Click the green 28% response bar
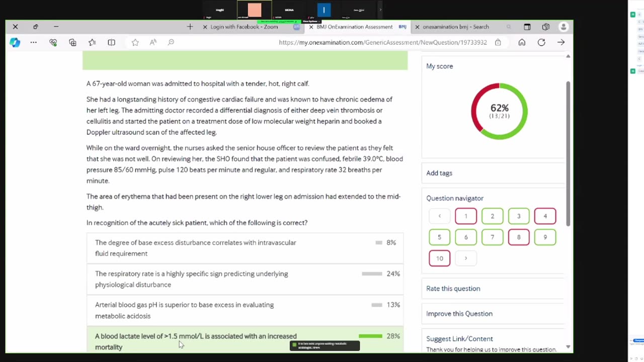Screen dimensions: 644x362 click(370, 336)
